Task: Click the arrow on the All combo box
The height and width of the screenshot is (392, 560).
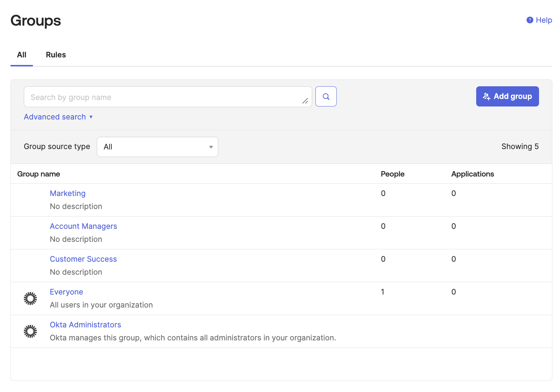Action: [211, 147]
